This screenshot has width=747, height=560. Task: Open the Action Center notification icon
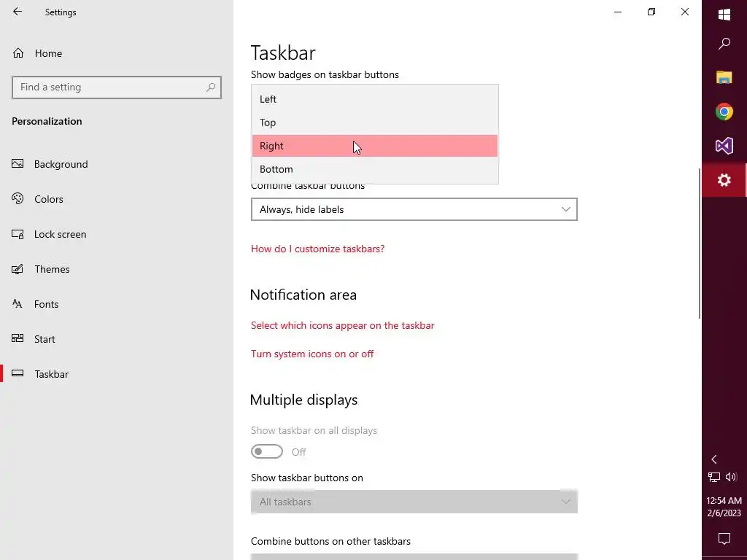tap(724, 539)
